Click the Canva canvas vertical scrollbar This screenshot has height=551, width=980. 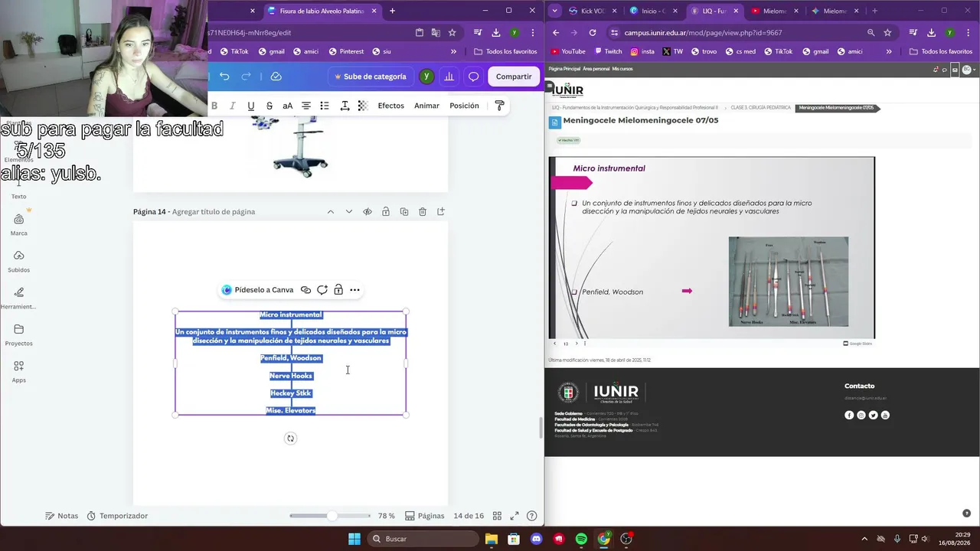[x=542, y=429]
